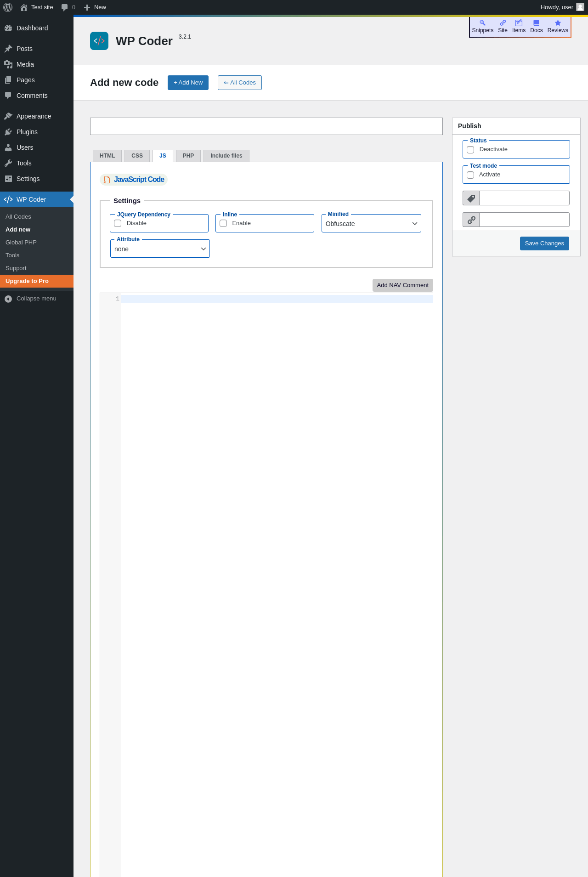
Task: Open the Snippets search icon
Action: (482, 23)
